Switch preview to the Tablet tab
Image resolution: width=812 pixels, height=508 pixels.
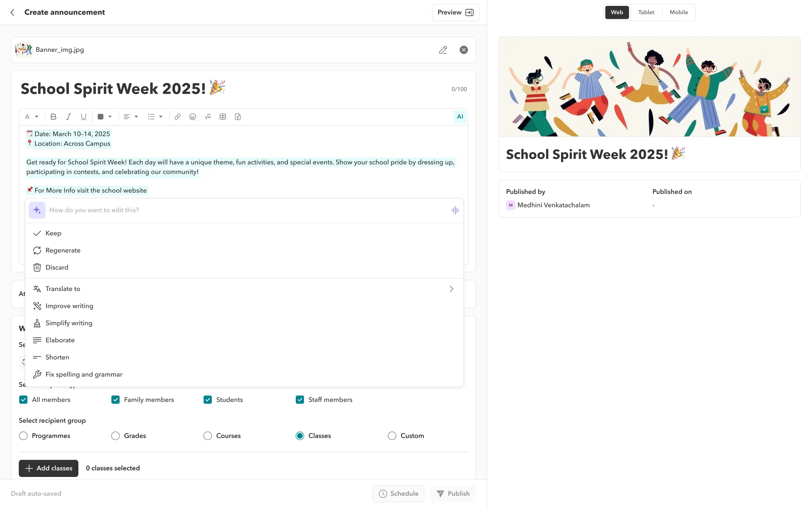[646, 12]
